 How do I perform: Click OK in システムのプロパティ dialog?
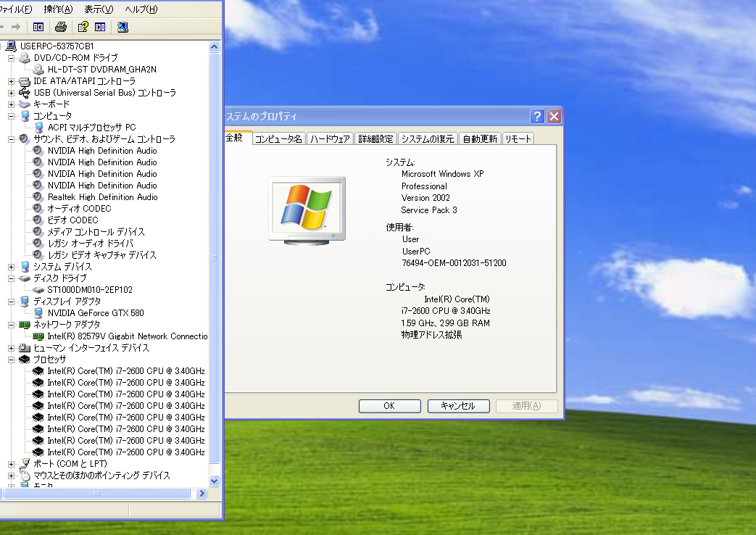pyautogui.click(x=389, y=406)
